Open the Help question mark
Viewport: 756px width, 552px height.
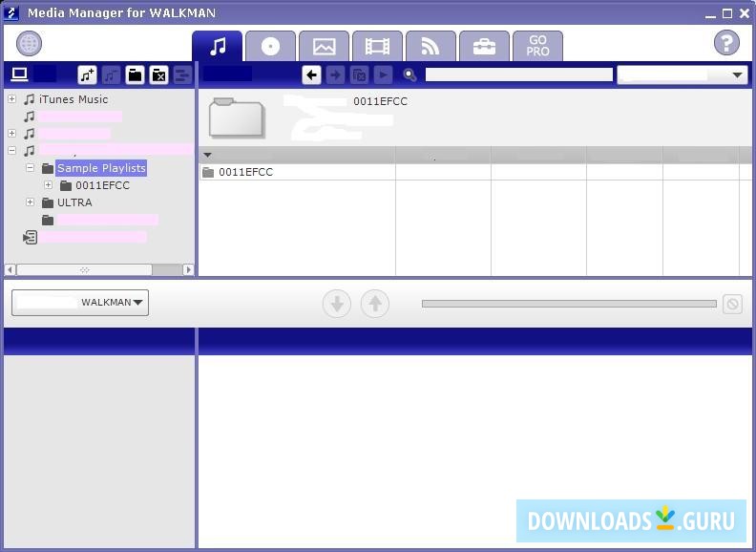tap(726, 43)
